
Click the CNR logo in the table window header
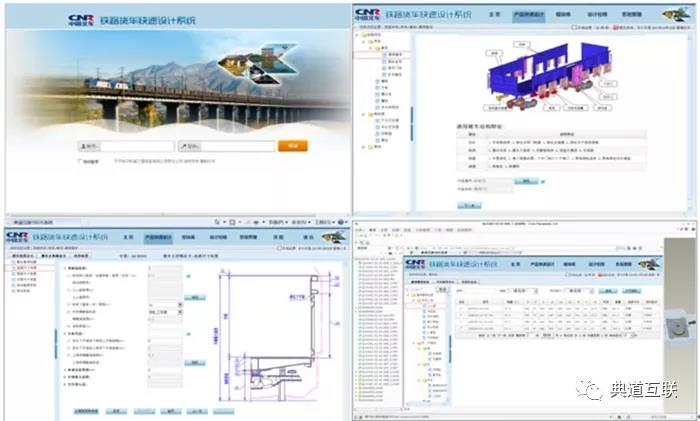point(415,264)
